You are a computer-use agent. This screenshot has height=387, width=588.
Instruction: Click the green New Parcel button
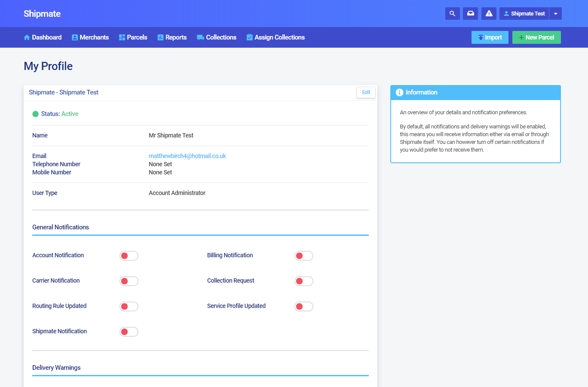(536, 37)
